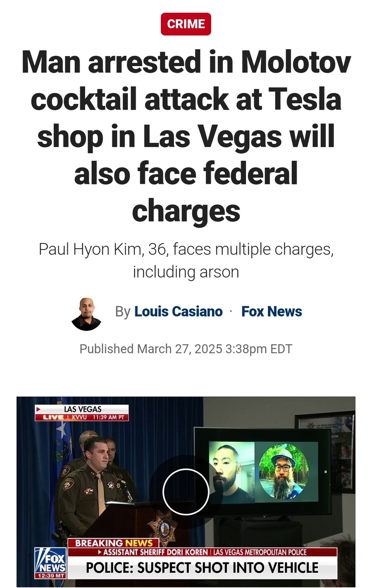Click the Paul Hyon Kim subheadline text
The image size is (372, 588).
(x=186, y=260)
